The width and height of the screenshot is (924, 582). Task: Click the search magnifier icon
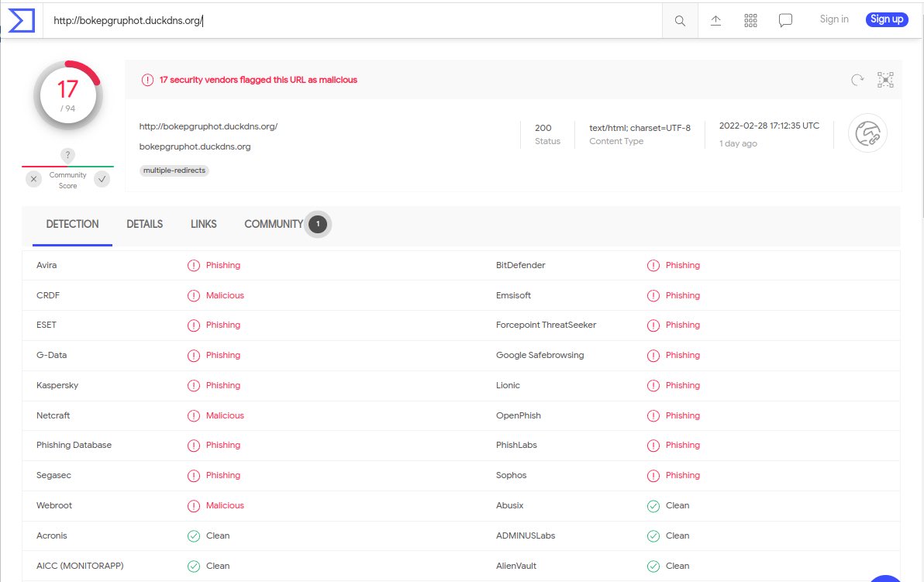[x=680, y=21]
